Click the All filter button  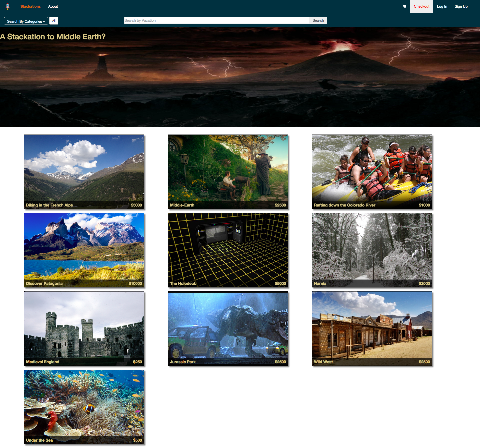pos(54,21)
